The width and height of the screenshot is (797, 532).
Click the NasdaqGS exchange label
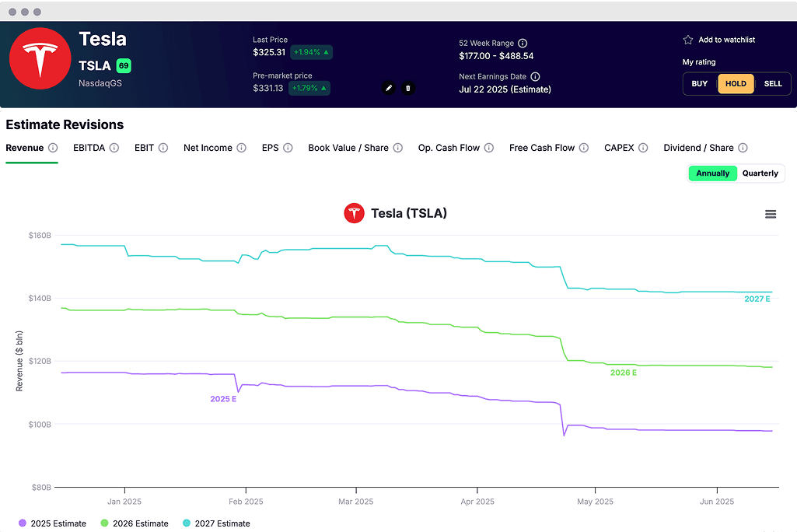tap(100, 83)
